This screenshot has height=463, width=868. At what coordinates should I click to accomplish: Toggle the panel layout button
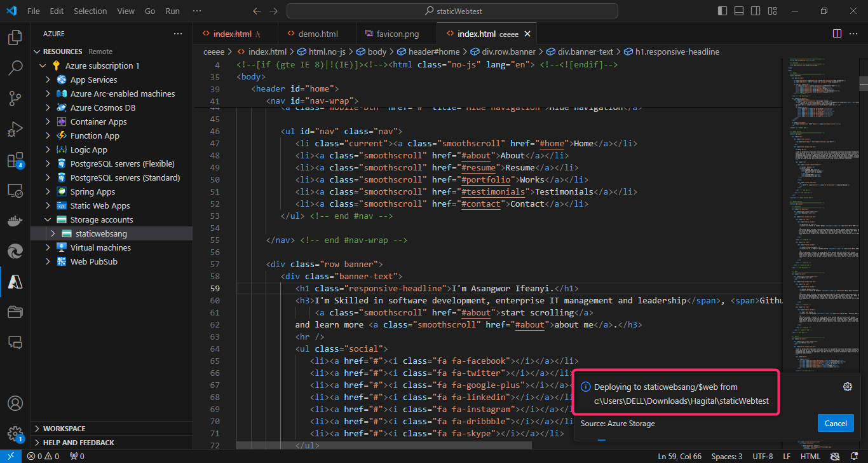pos(739,11)
